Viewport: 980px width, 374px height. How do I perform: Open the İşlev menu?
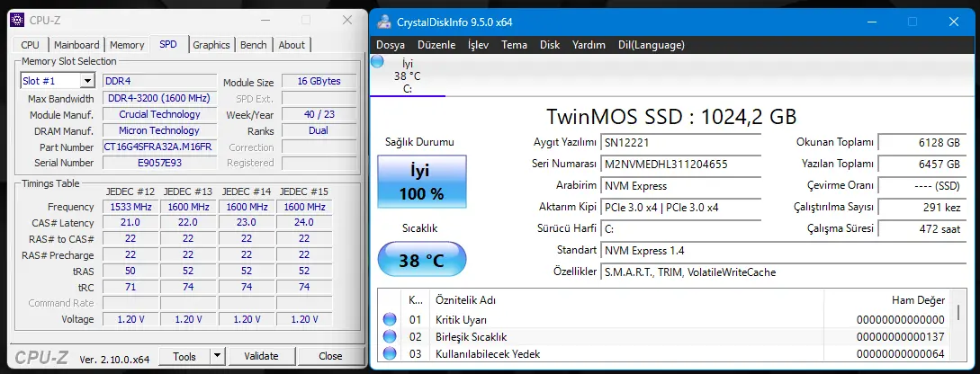pos(478,45)
